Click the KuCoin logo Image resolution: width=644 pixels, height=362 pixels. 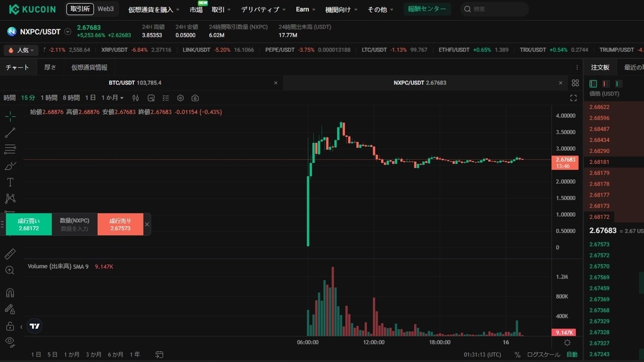coord(34,9)
